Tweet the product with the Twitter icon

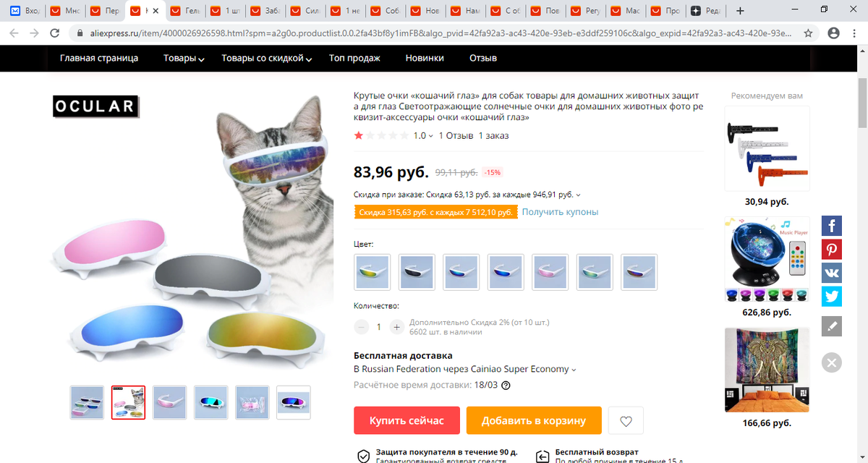click(832, 297)
